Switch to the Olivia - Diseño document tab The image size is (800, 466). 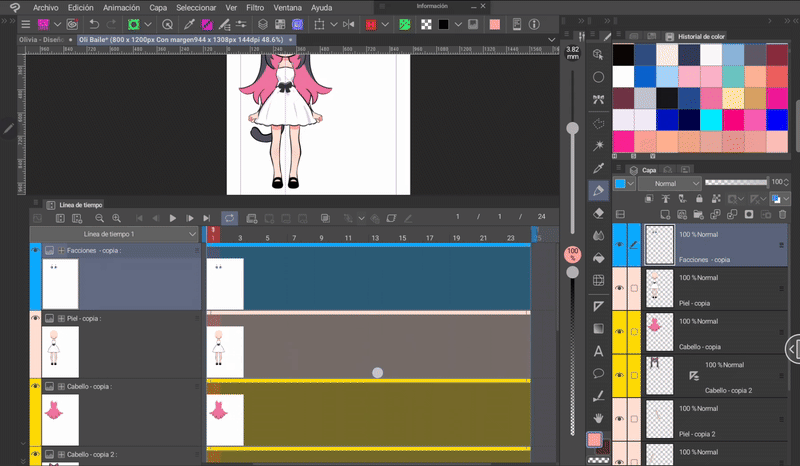click(42, 40)
